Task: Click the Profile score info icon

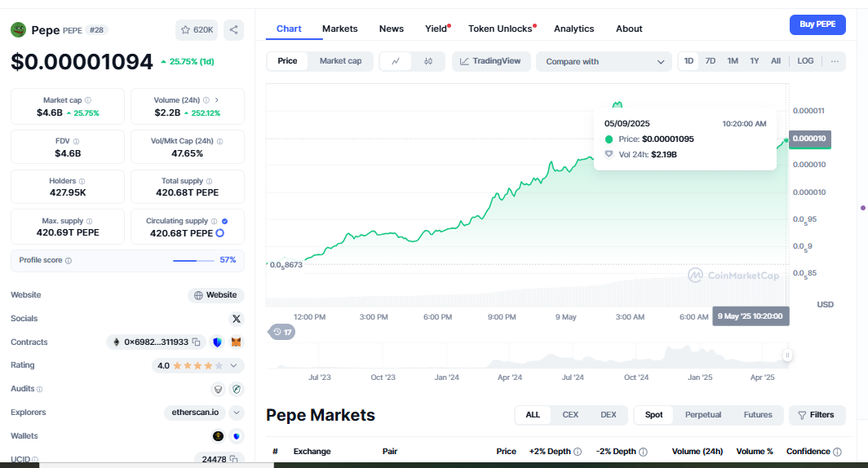Action: click(x=68, y=261)
